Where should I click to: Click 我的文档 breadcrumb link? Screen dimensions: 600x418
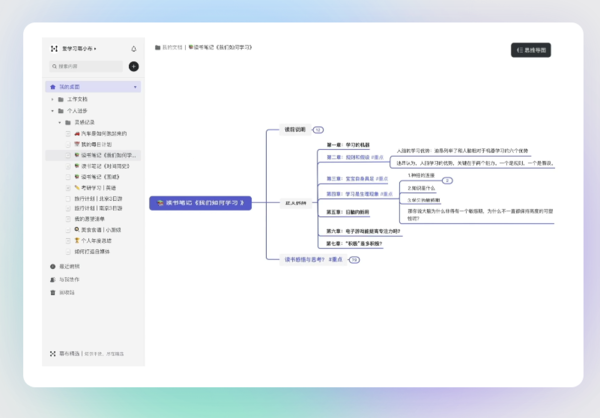click(x=173, y=47)
